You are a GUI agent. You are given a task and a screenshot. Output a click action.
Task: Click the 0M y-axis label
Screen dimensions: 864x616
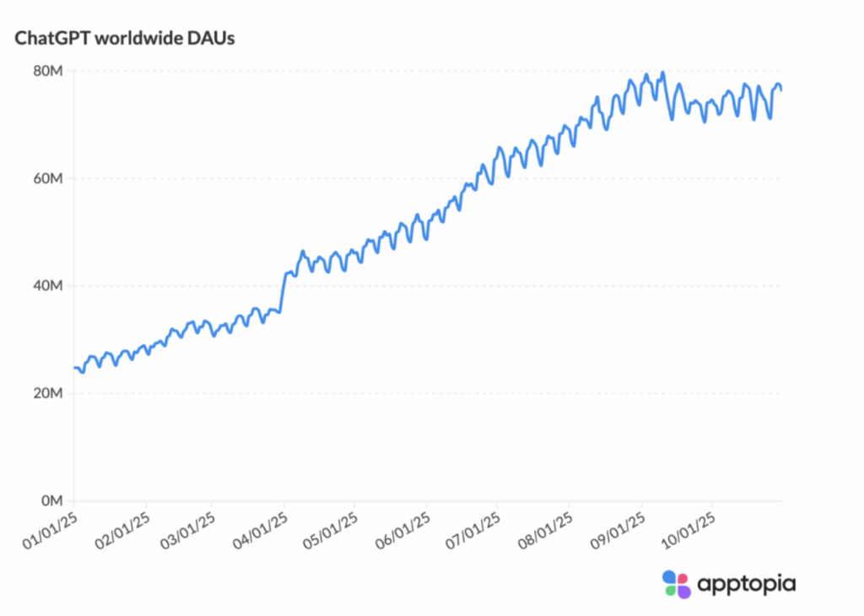[52, 500]
